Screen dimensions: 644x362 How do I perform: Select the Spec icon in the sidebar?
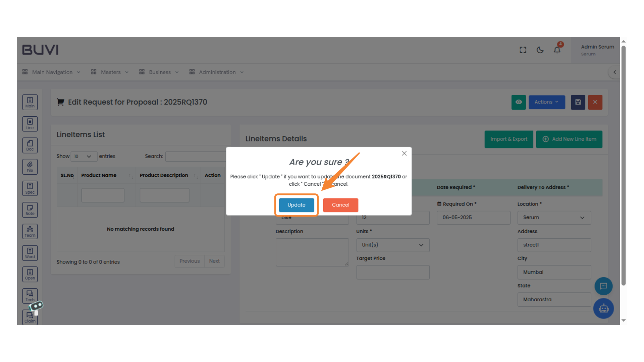pyautogui.click(x=30, y=188)
